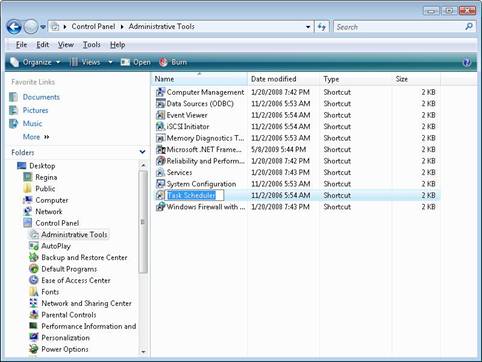Select the Windows Firewall shortcut icon
Image resolution: width=482 pixels, height=362 pixels.
(x=161, y=207)
